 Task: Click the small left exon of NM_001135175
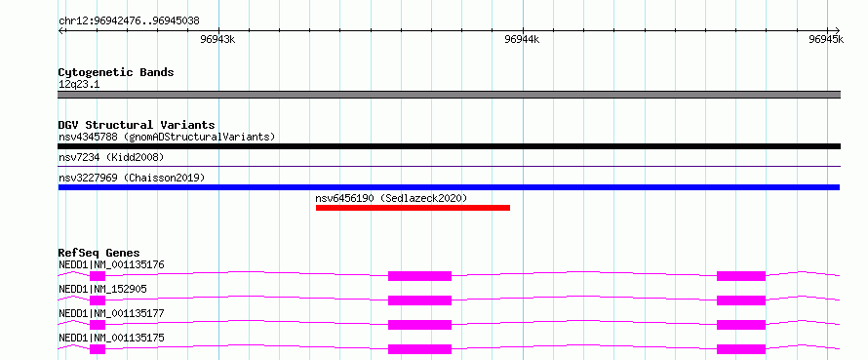tap(98, 349)
